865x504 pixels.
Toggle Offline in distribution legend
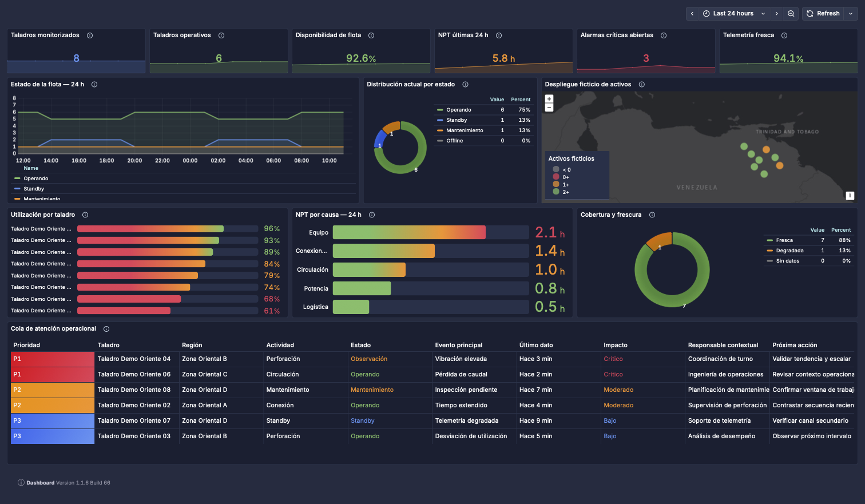(454, 141)
